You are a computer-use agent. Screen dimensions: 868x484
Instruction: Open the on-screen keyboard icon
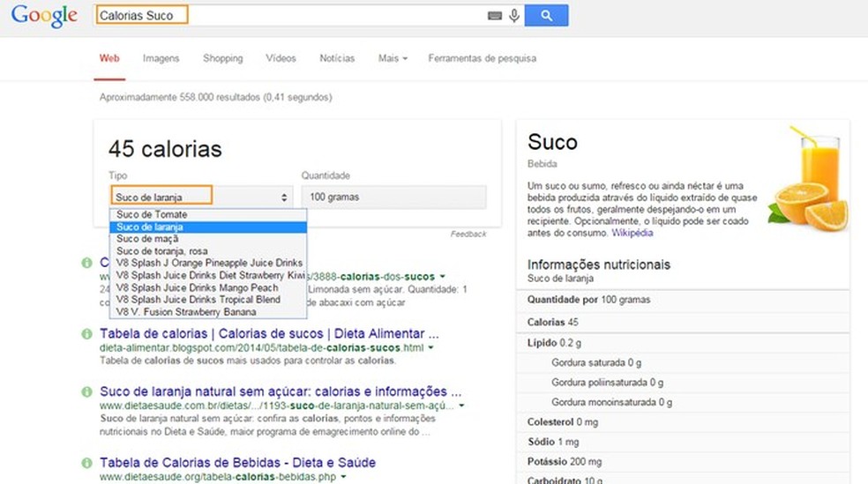[x=495, y=15]
